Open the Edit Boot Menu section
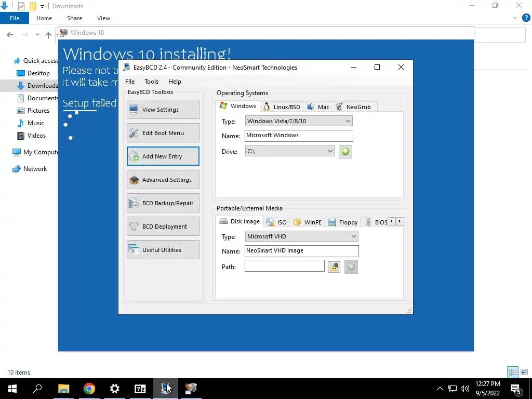Screen dimensions: 532x399 163,133
